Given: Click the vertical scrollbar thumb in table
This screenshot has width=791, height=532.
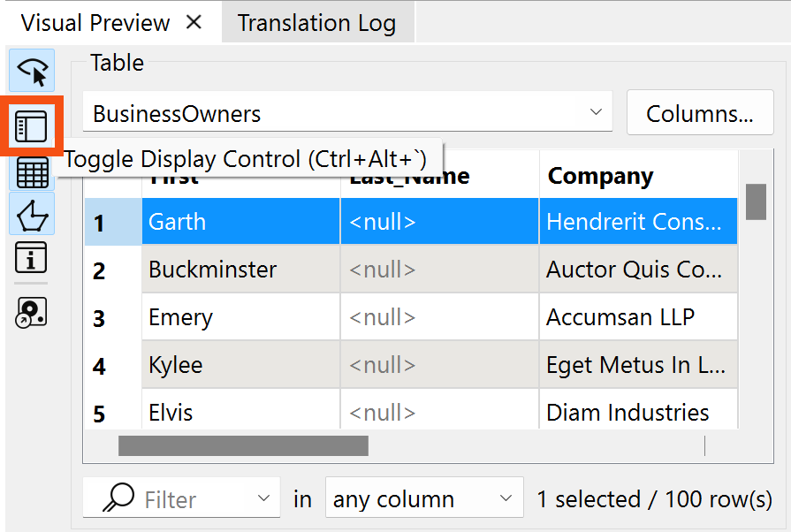Looking at the screenshot, I should [x=756, y=201].
